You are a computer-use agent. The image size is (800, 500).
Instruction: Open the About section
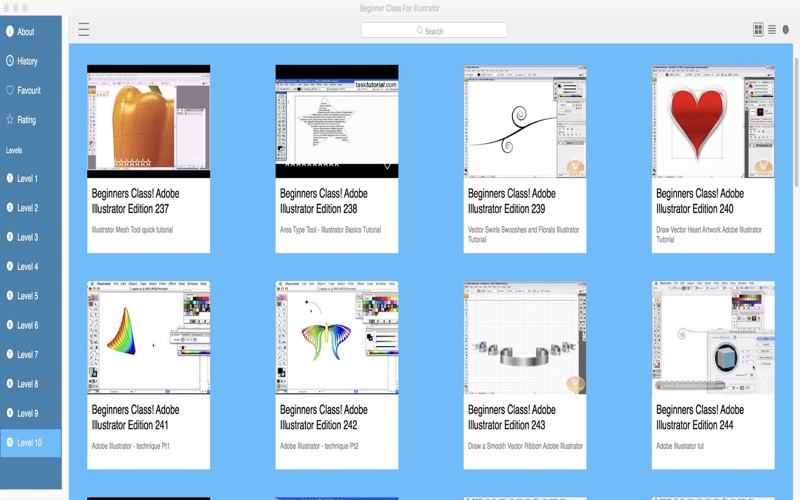coord(31,32)
